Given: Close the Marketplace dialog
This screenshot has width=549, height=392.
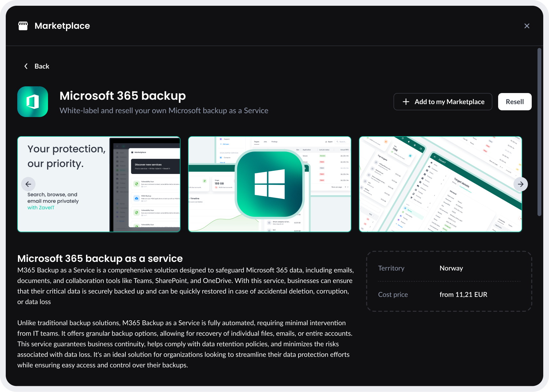Looking at the screenshot, I should click(527, 26).
